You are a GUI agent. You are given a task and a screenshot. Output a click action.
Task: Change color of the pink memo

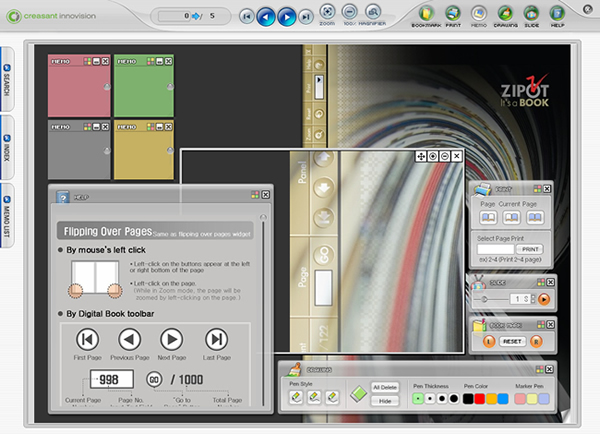tap(88, 61)
